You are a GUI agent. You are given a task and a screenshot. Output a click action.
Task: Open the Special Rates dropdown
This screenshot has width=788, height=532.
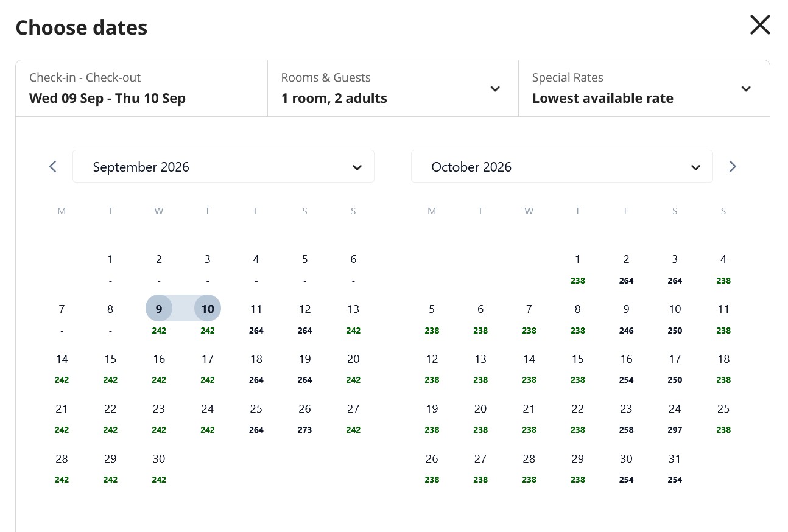644,88
